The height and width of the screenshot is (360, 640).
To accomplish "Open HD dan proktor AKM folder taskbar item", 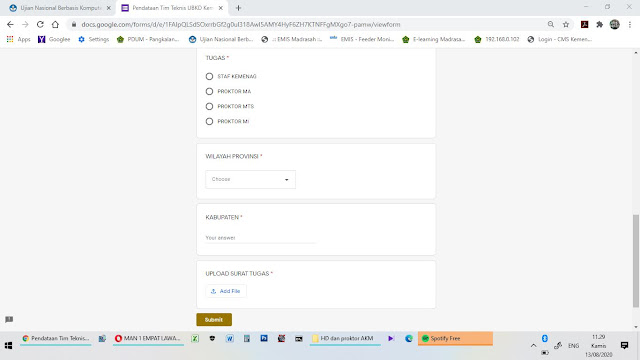I will [345, 338].
